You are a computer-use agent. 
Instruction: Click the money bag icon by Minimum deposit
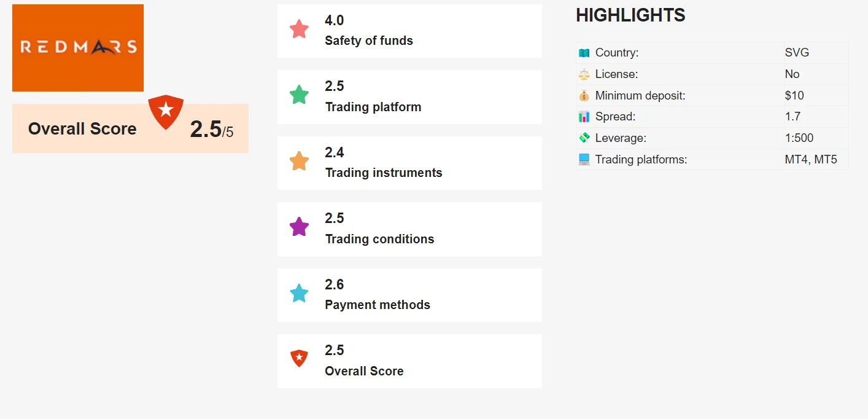click(584, 96)
